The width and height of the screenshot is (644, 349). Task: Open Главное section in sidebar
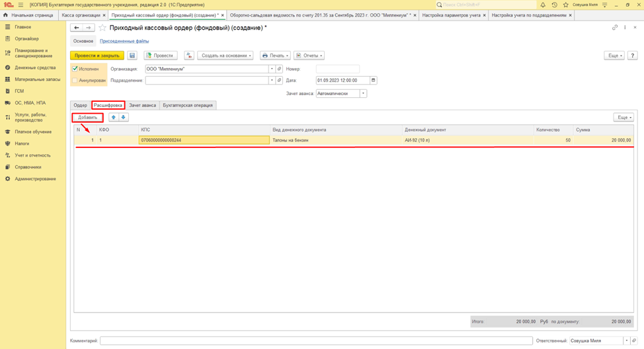click(x=23, y=27)
